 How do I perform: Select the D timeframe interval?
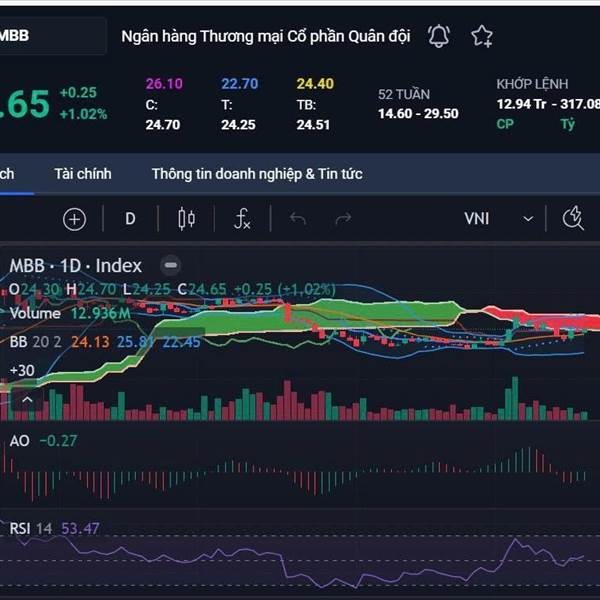click(x=130, y=219)
